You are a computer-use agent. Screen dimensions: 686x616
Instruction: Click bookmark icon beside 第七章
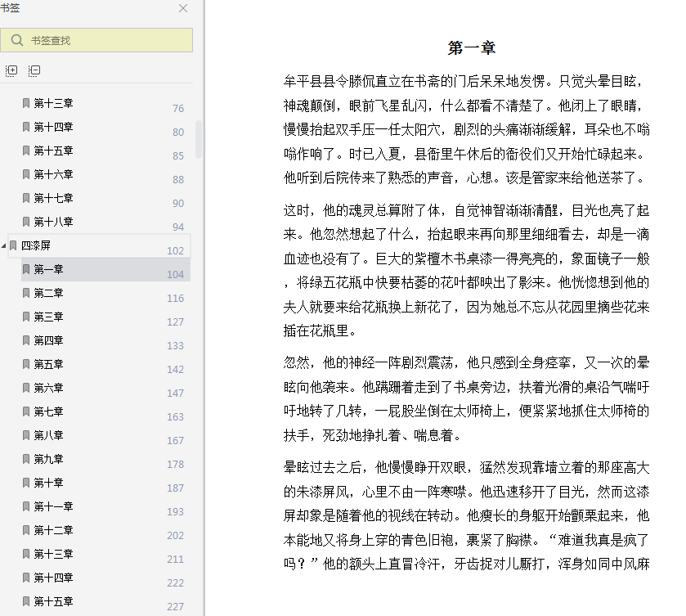26,411
